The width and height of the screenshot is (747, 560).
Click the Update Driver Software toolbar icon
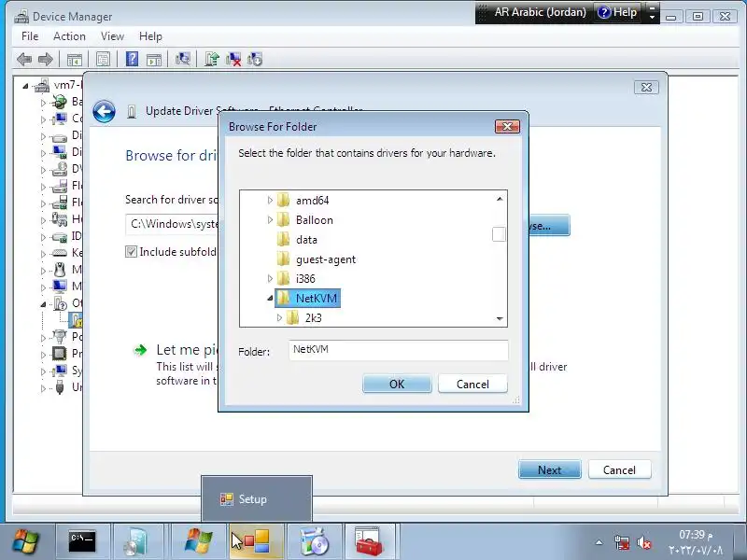click(x=212, y=59)
